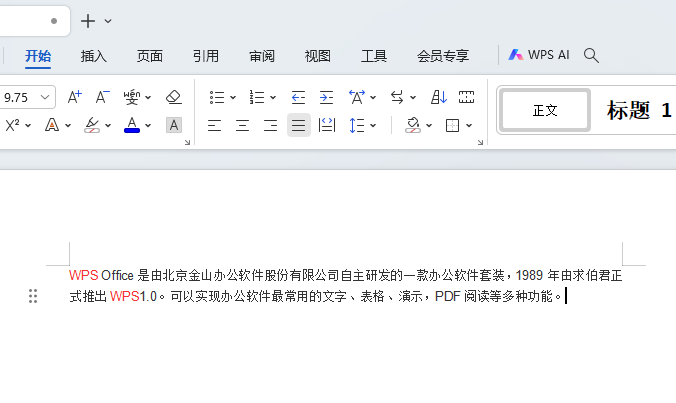Insert a bulleted list
The image size is (676, 403).
coord(217,97)
